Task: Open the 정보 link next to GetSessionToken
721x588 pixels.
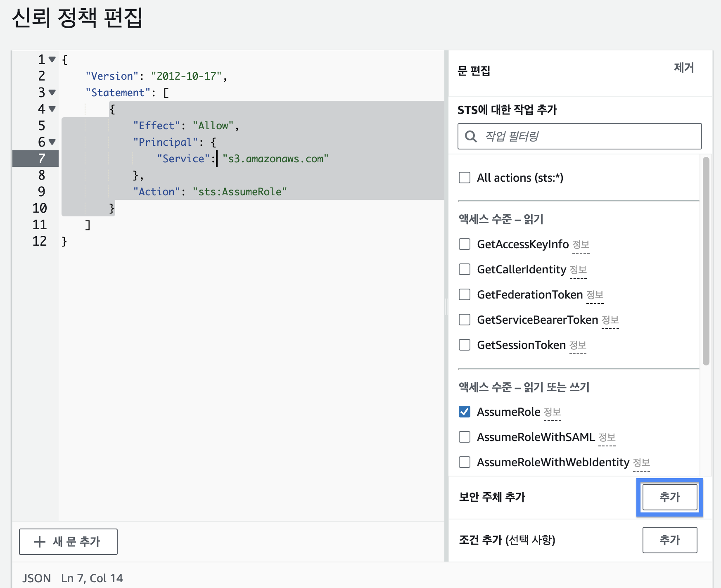Action: [578, 345]
